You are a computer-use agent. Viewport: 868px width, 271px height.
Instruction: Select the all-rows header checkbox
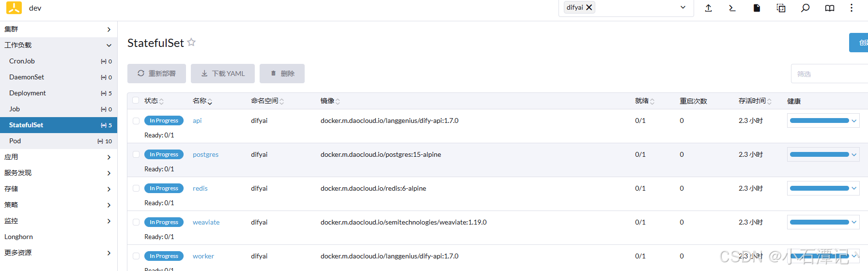tap(136, 100)
